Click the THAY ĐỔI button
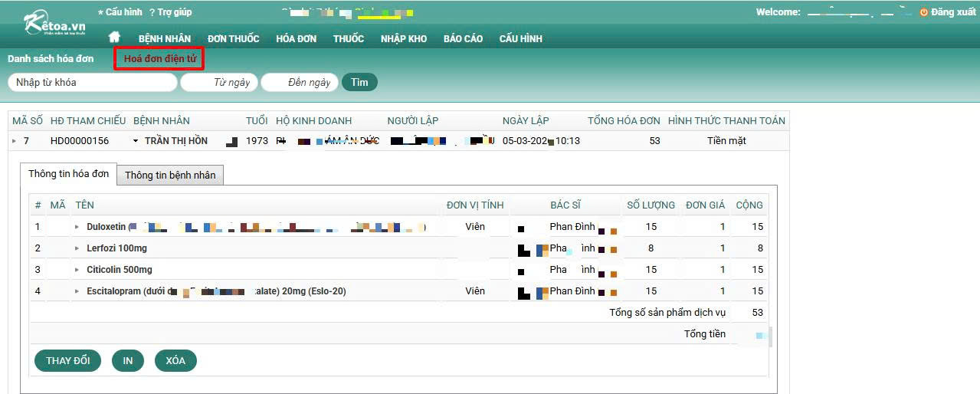Screen dimensions: 980x394 (x=67, y=361)
